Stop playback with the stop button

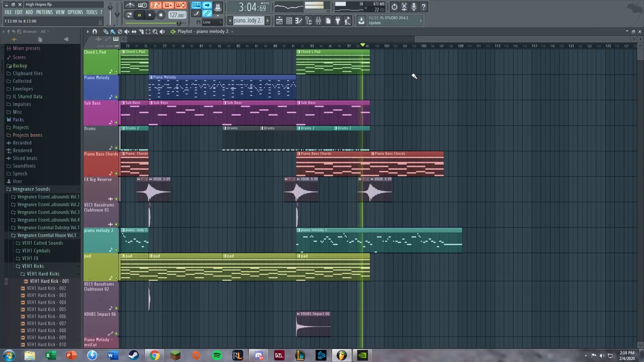[149, 15]
